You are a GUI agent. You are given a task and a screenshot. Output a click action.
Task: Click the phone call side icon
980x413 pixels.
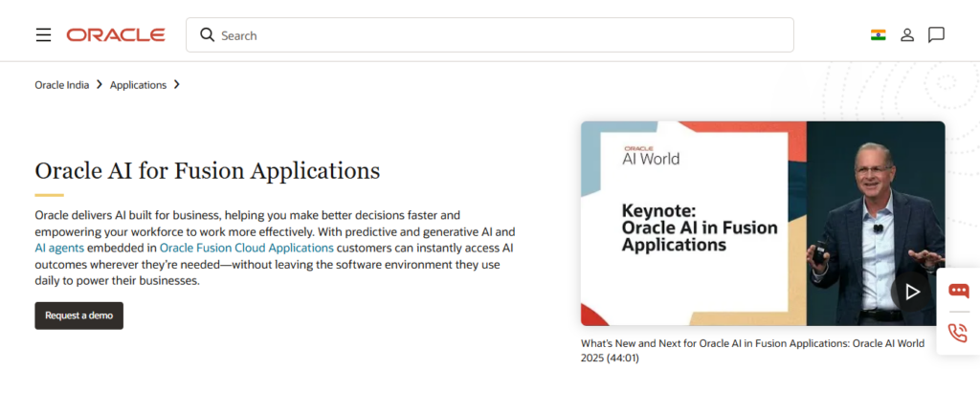click(957, 333)
